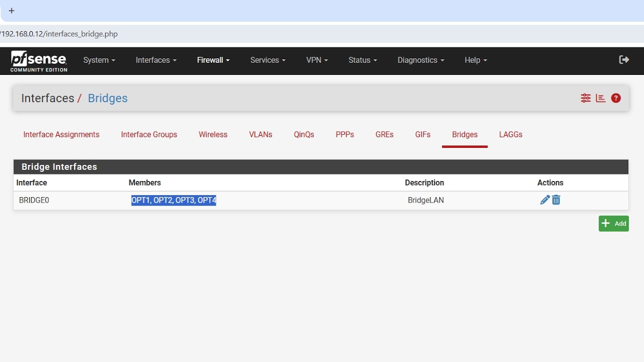Image resolution: width=644 pixels, height=362 pixels.
Task: Select the VLANs tab
Action: click(261, 135)
